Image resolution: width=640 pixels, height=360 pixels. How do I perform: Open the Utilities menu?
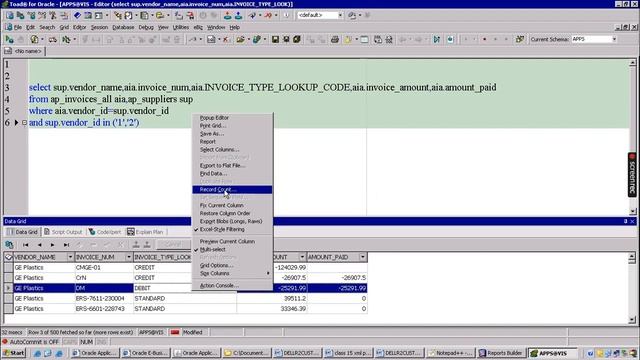(x=180, y=27)
